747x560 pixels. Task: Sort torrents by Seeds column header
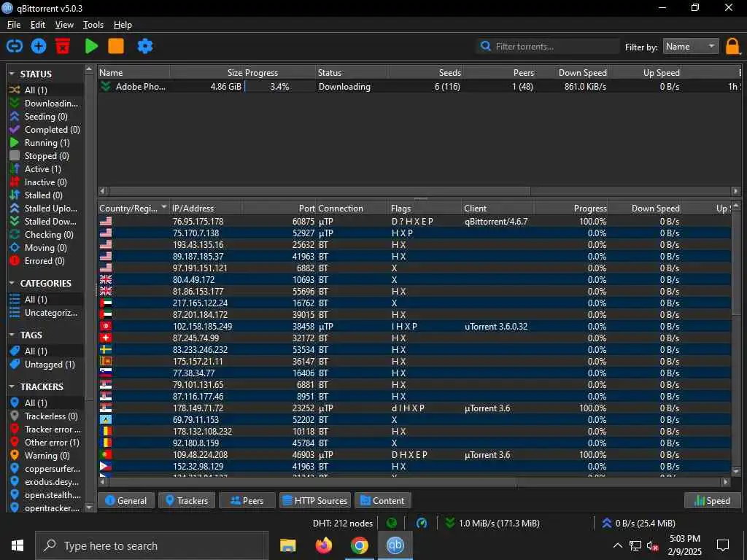425,72
